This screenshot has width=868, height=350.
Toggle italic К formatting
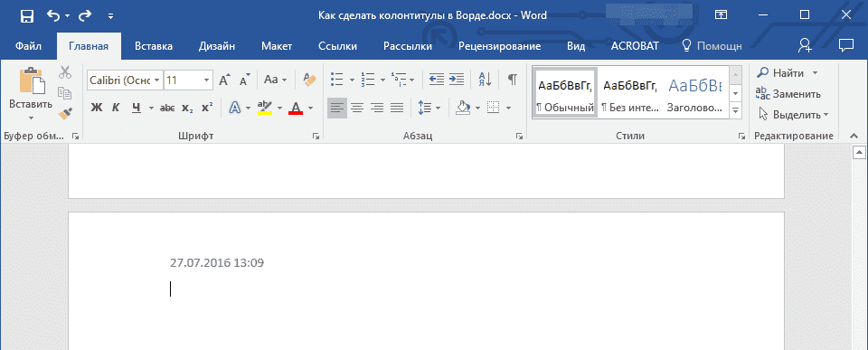coord(116,108)
